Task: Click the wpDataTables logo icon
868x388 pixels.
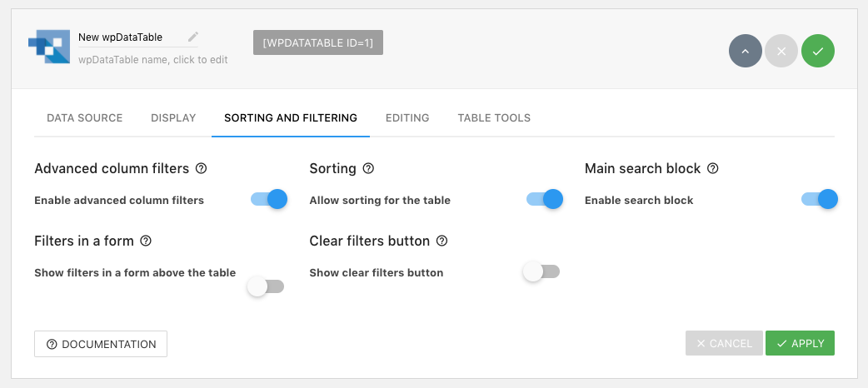Action: 48,47
